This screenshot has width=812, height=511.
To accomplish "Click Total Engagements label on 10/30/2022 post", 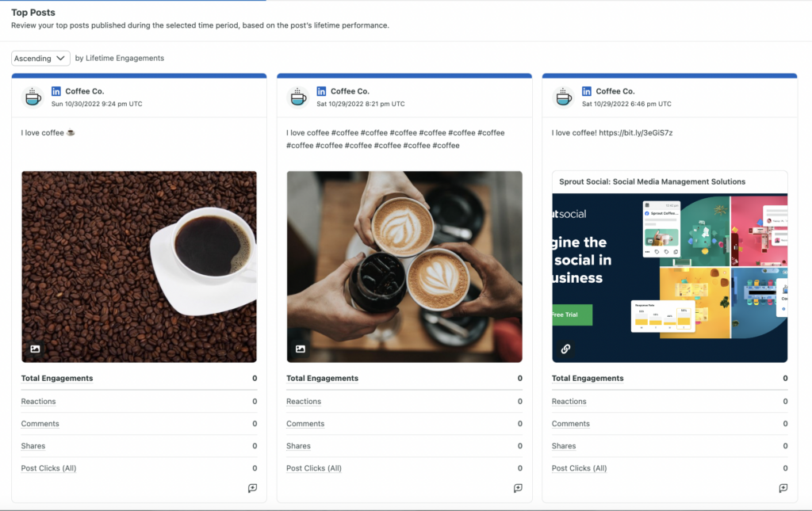I will [x=57, y=378].
